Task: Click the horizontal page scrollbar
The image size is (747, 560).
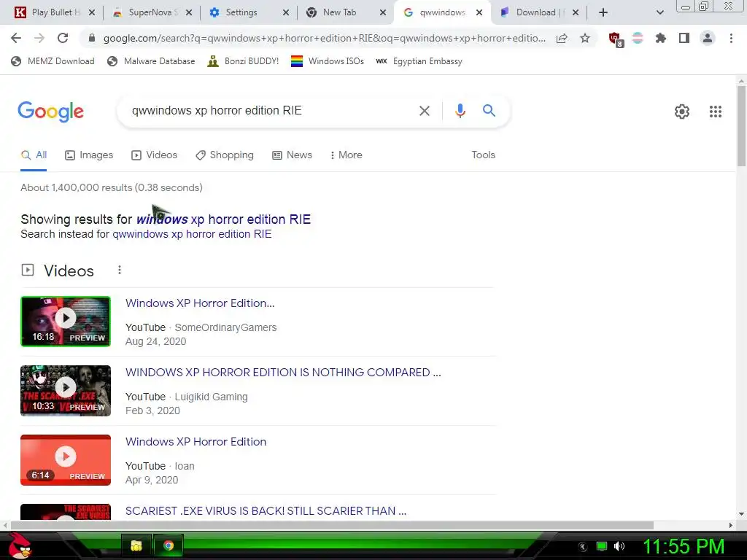Action: click(x=333, y=525)
